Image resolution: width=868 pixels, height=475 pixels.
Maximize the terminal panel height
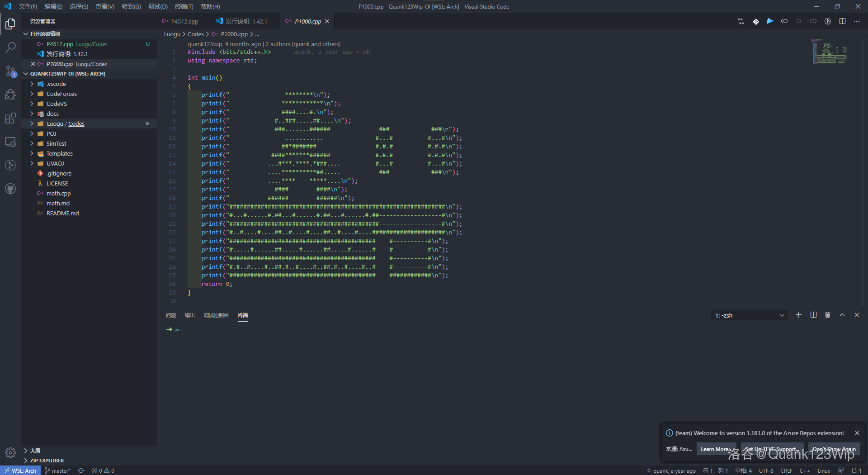[x=842, y=315]
